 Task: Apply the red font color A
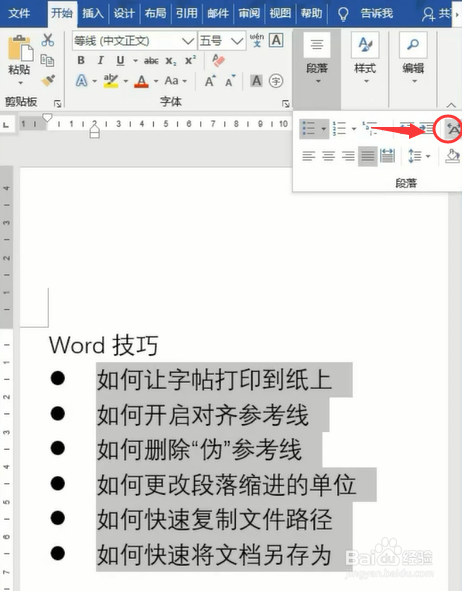(141, 81)
